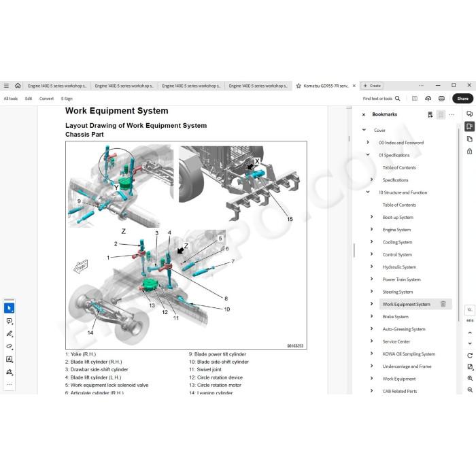Open the KOWA Oil Sampling System bookmark

[409, 354]
